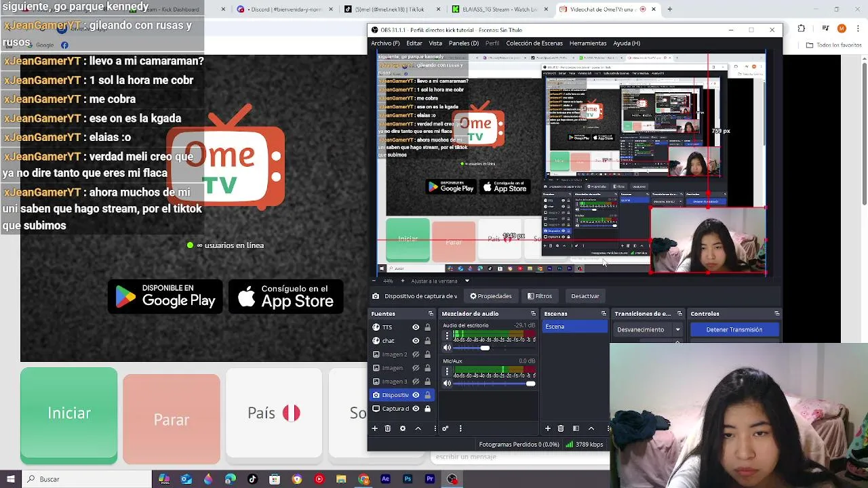This screenshot has width=868, height=488.
Task: Switch to ELAIASS_TG Stream Kick tab
Action: click(x=498, y=9)
